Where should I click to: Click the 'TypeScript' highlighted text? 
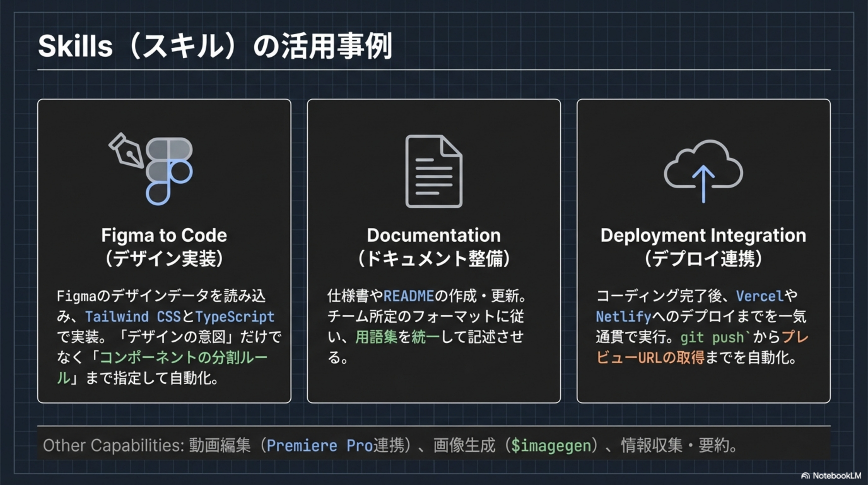[x=235, y=317]
